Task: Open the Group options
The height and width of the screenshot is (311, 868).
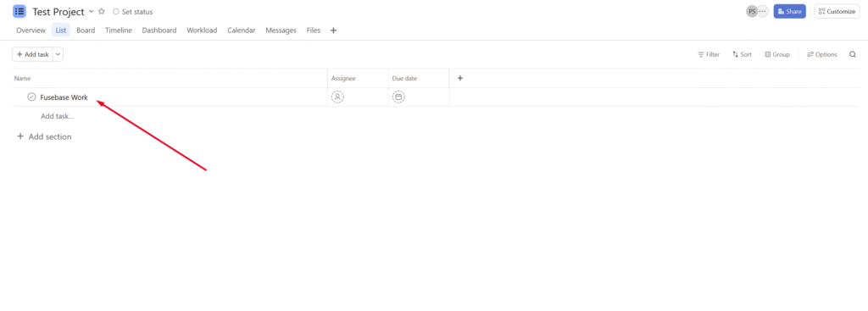Action: pos(777,54)
